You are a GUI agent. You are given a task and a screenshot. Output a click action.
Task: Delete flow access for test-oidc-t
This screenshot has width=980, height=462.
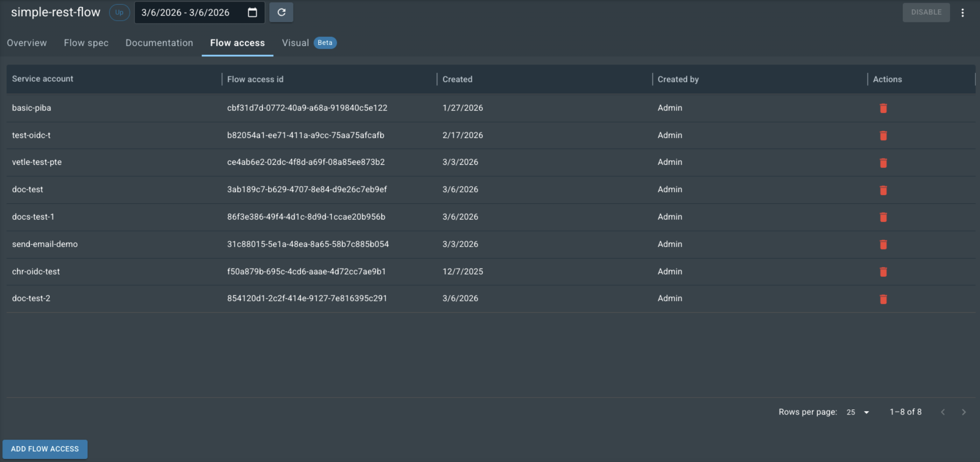(883, 136)
